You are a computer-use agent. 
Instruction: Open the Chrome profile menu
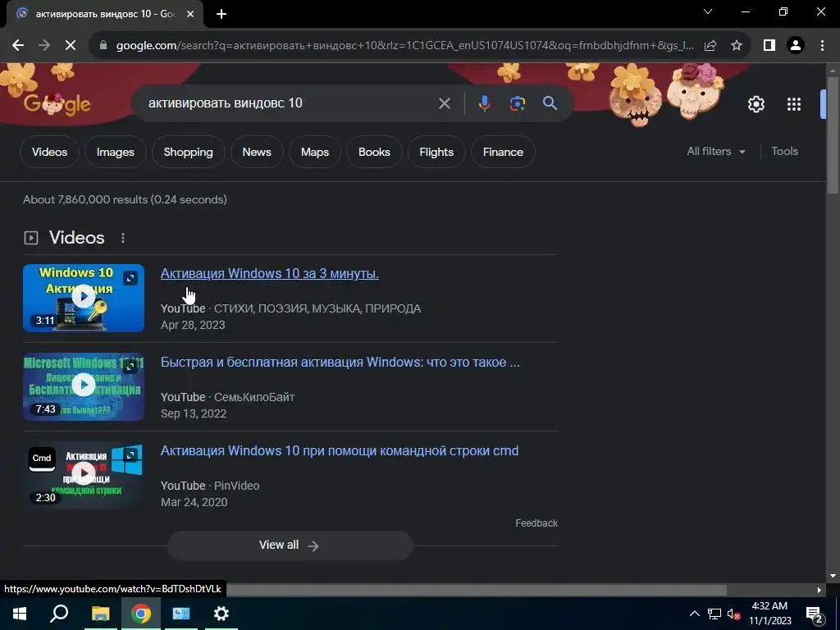coord(796,46)
